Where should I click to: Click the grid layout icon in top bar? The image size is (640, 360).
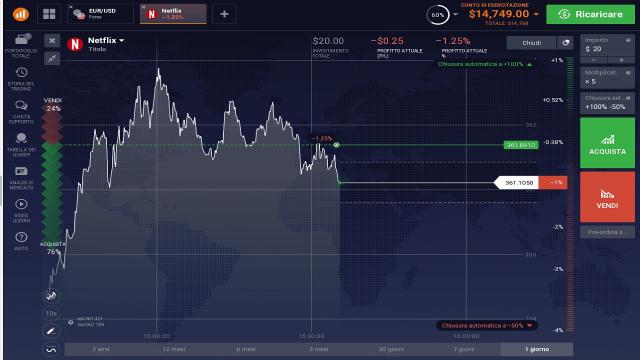click(49, 14)
